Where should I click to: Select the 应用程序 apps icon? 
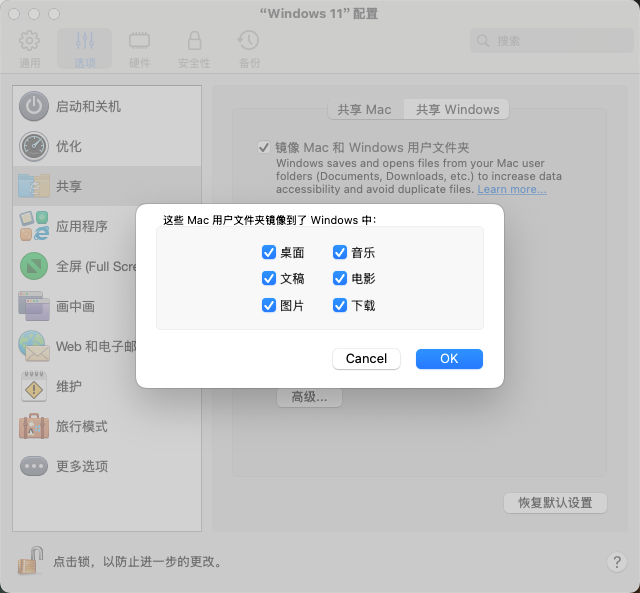pos(34,226)
